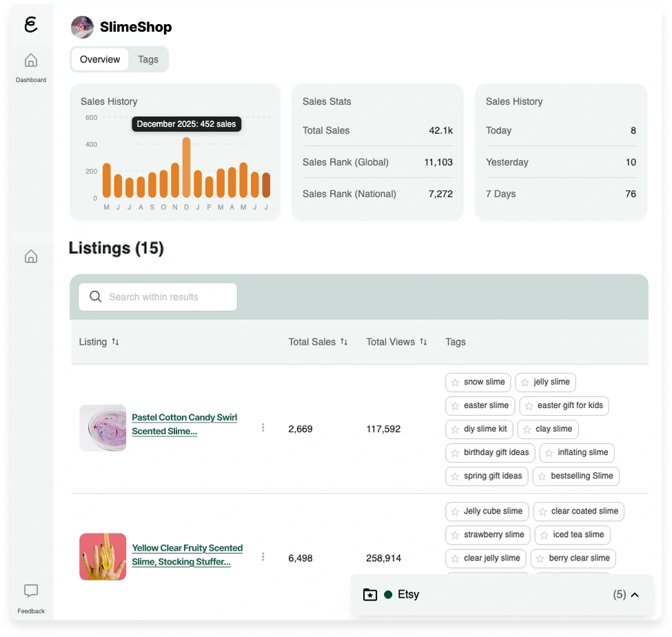Switch to the Tags tab

click(148, 59)
